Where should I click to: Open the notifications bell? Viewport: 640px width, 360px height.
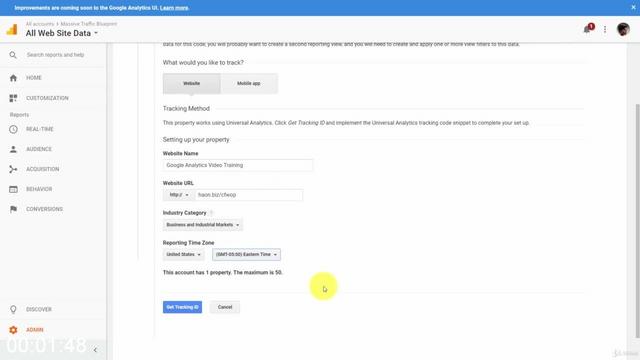click(588, 29)
